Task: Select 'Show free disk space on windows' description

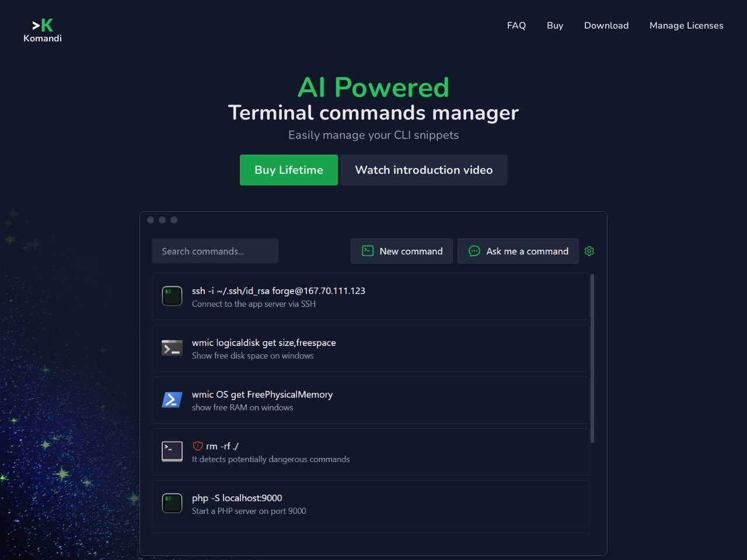Action: point(253,356)
